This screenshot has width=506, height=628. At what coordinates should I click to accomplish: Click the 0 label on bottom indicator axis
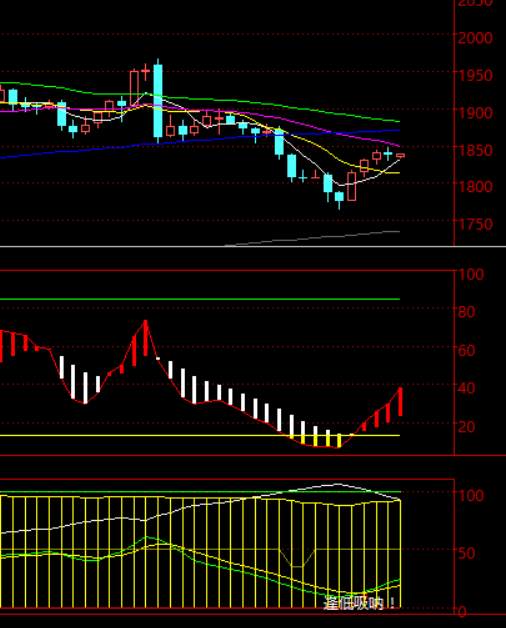pyautogui.click(x=462, y=611)
